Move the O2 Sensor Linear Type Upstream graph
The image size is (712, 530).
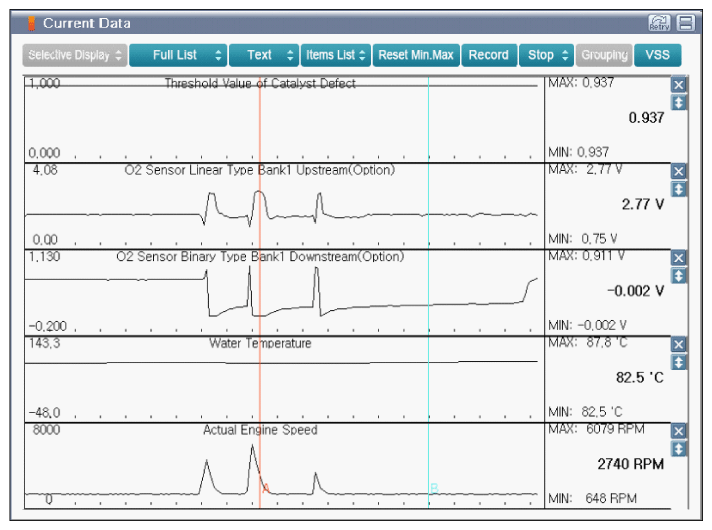[678, 189]
